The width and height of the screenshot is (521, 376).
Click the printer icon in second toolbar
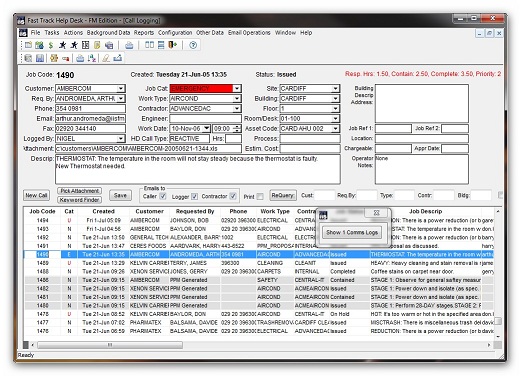[x=80, y=58]
